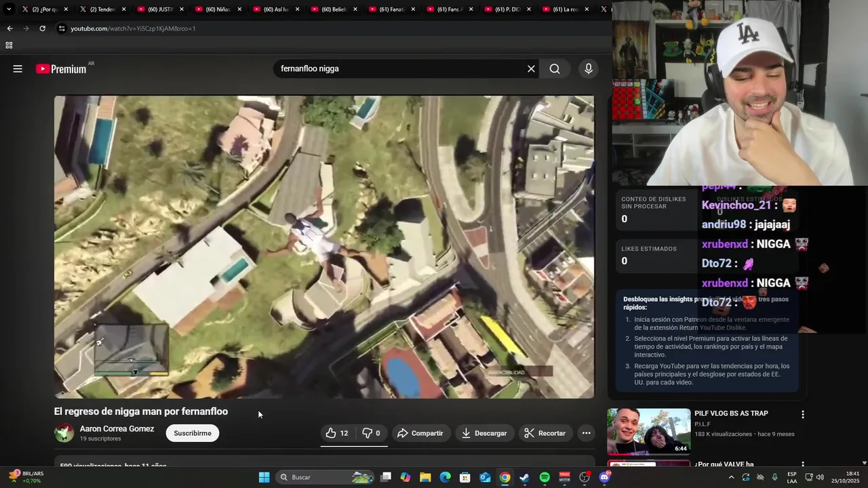
Task: Open the PILF VLOG BS AS TRAP video thumbnail
Action: 648,431
